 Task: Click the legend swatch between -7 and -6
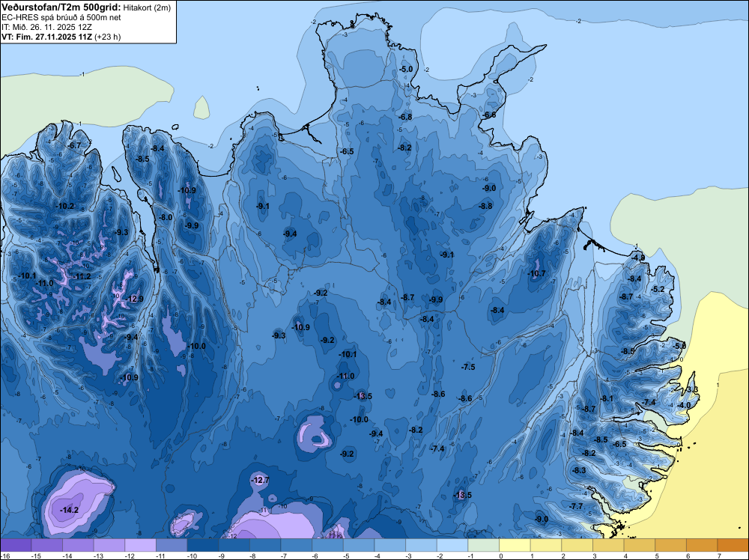click(297, 545)
